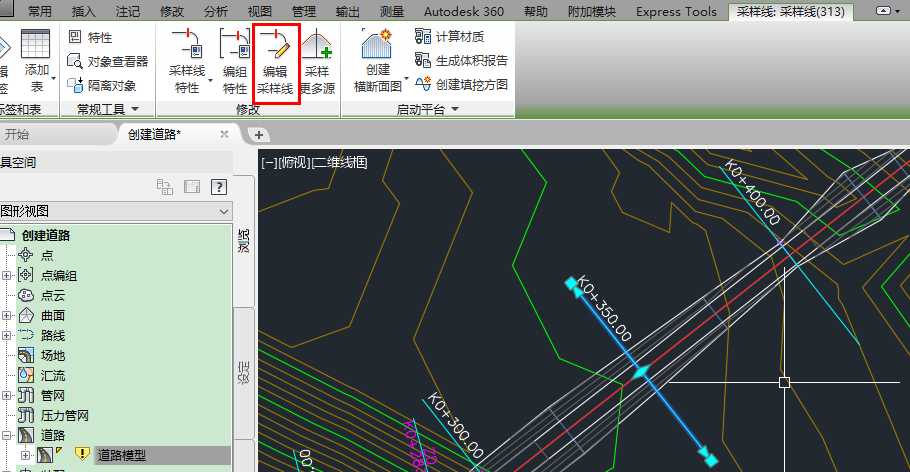The height and width of the screenshot is (472, 910).
Task: Select the 曲面 surfaces tree item
Action: tap(53, 315)
